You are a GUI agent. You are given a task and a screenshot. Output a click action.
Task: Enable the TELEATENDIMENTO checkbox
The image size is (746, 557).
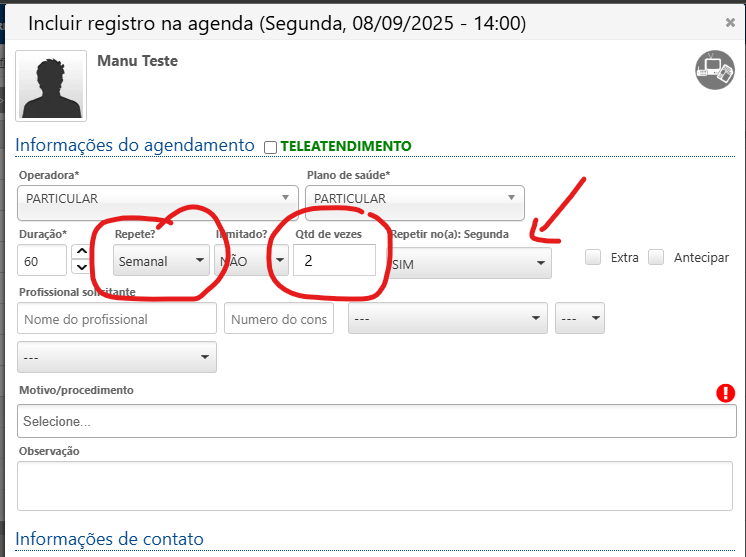270,147
